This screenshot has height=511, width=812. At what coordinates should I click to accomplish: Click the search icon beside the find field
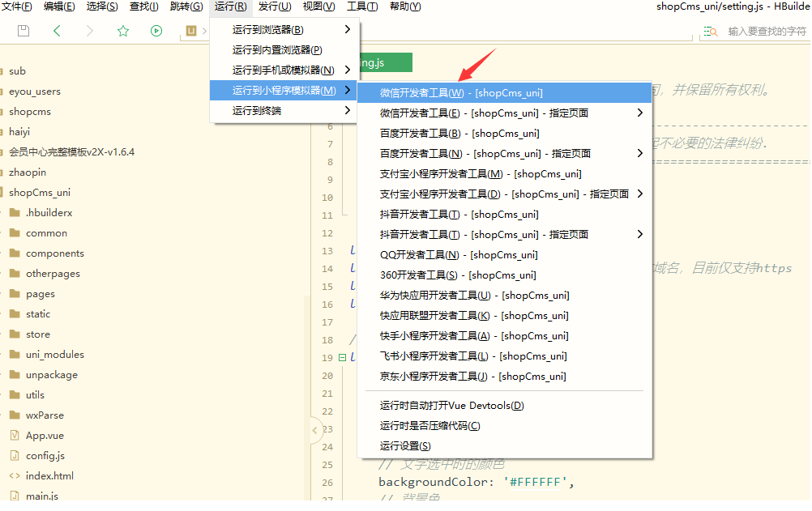click(711, 32)
